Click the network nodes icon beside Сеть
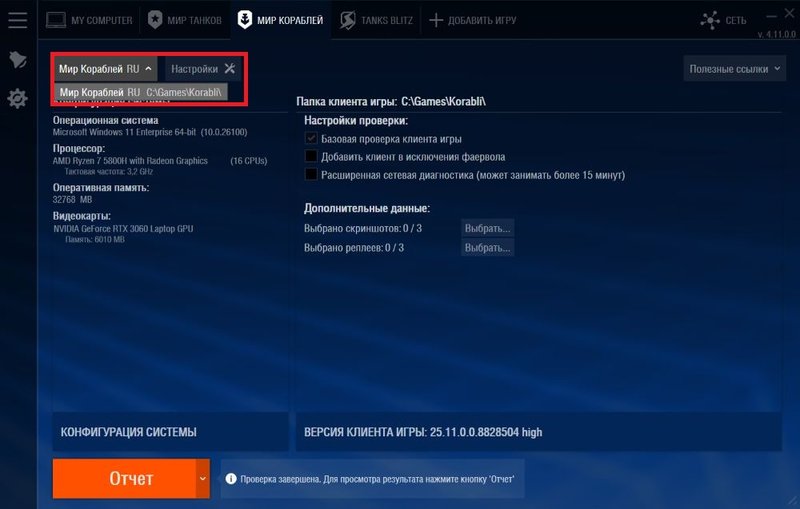 click(709, 19)
